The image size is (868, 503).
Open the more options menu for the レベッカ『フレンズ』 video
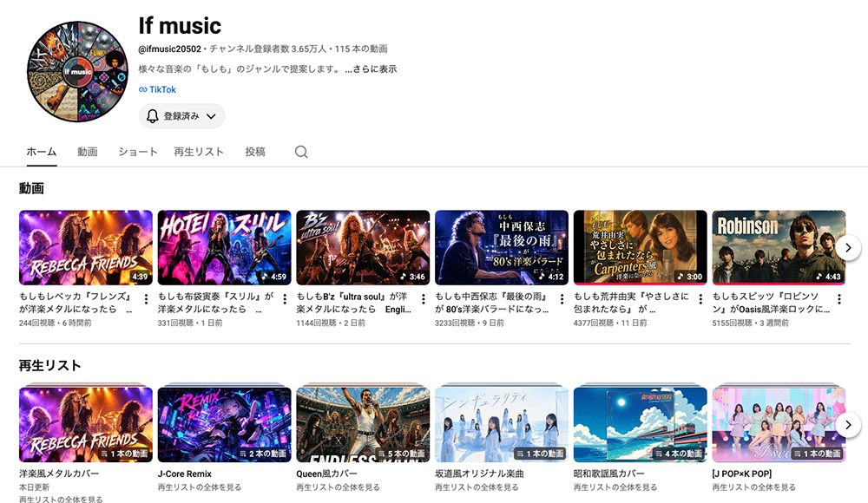point(146,299)
